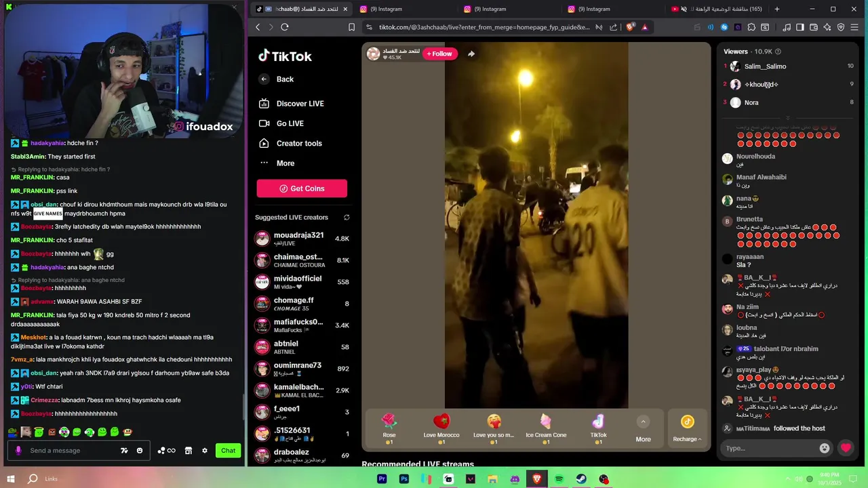This screenshot has height=488, width=868.
Task: Send the Ice Cream Cone gift
Action: pos(546,428)
